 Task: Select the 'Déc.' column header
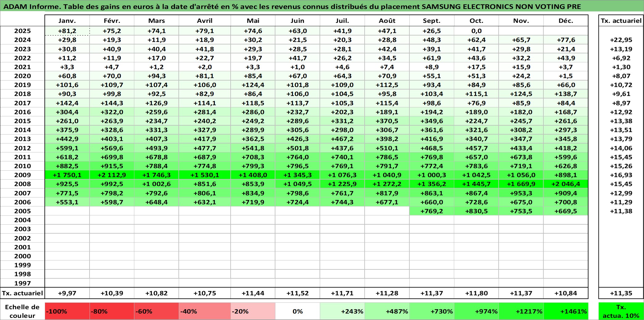click(x=566, y=21)
